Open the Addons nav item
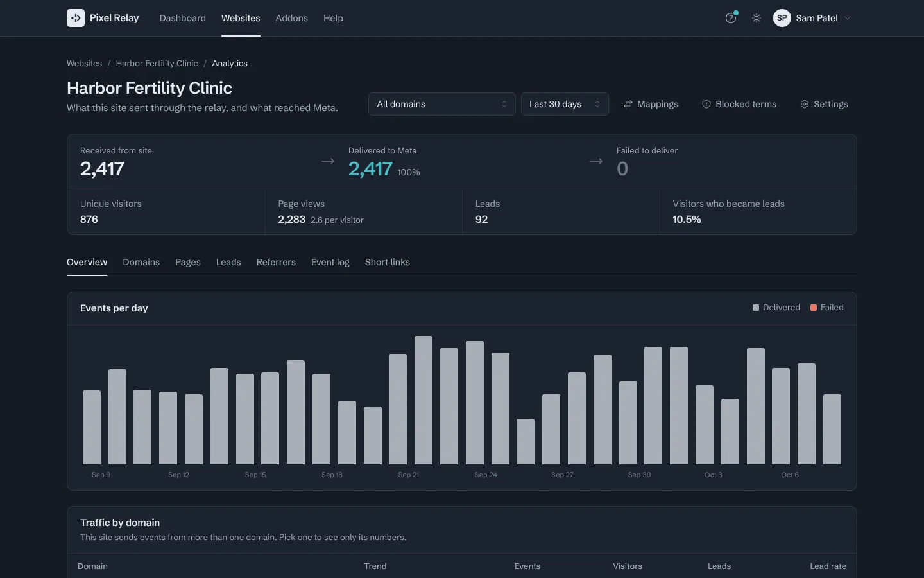The width and height of the screenshot is (924, 578). [x=292, y=18]
